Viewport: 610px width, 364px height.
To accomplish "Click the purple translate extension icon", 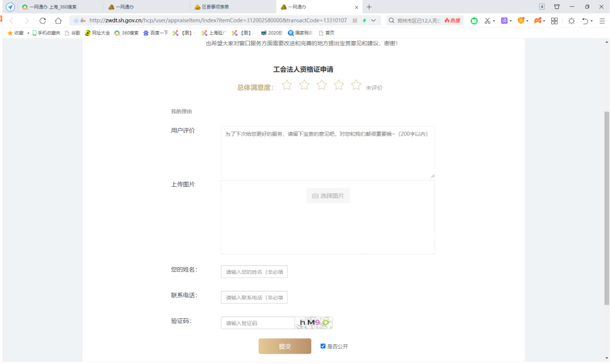I will coord(504,21).
